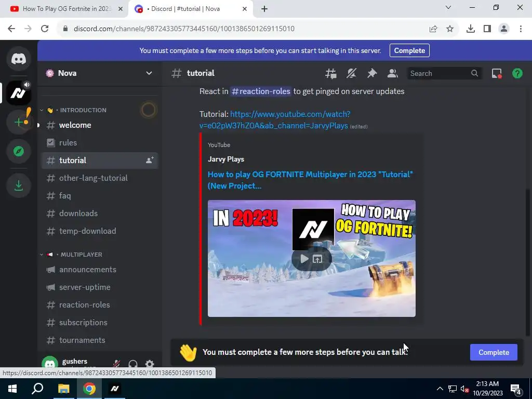Screen dimensions: 532x399
Task: Toggle notification settings bell icon
Action: [352, 73]
